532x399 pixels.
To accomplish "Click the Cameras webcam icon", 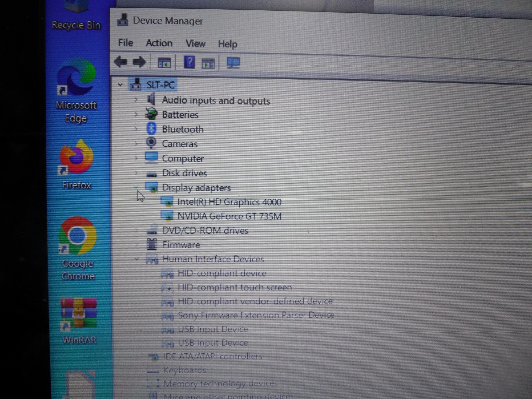I will click(x=151, y=143).
